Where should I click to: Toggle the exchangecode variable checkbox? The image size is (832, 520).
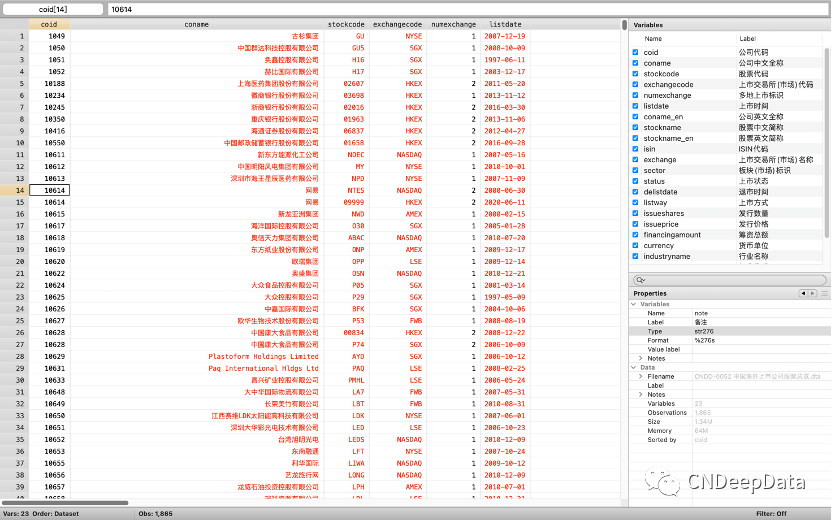tap(635, 84)
